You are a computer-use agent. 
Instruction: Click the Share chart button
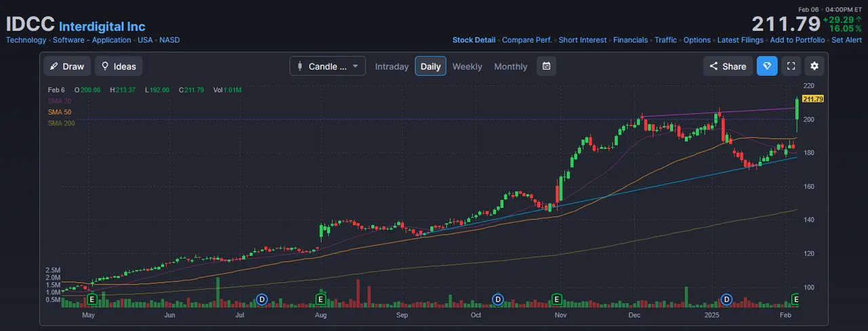click(728, 66)
